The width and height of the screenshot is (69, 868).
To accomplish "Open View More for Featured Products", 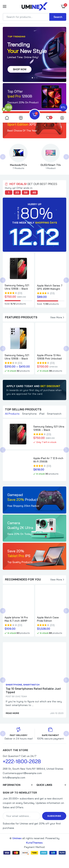I will (57, 317).
